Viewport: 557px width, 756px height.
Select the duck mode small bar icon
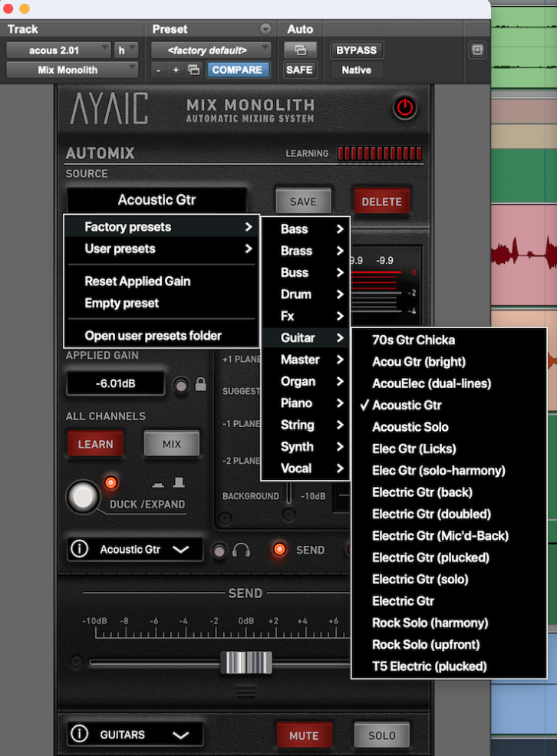tap(158, 484)
